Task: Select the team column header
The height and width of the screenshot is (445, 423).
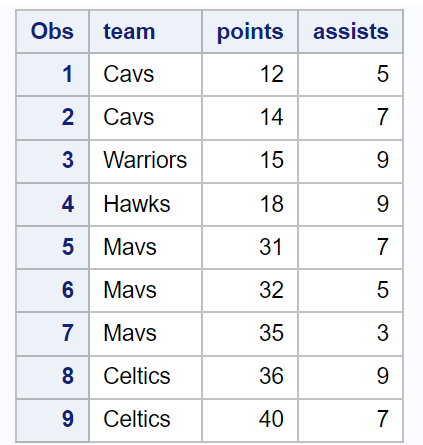Action: tap(145, 32)
